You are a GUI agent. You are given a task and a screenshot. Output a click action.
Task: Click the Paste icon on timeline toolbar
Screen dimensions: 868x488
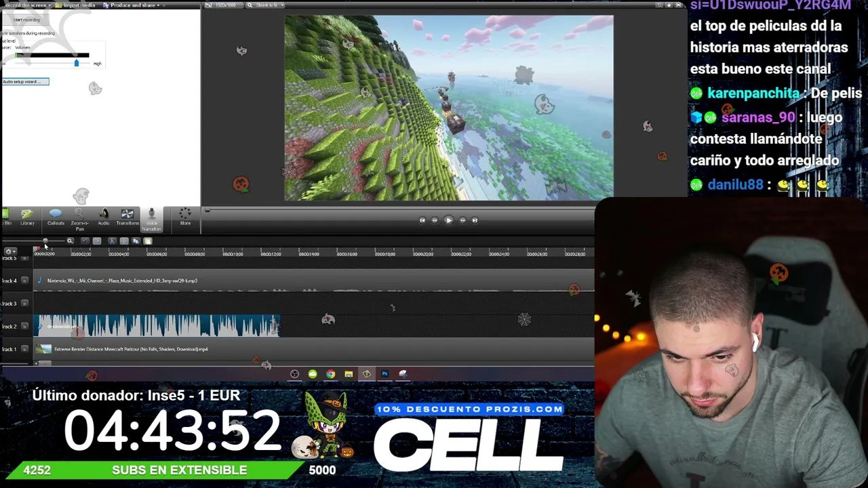147,241
